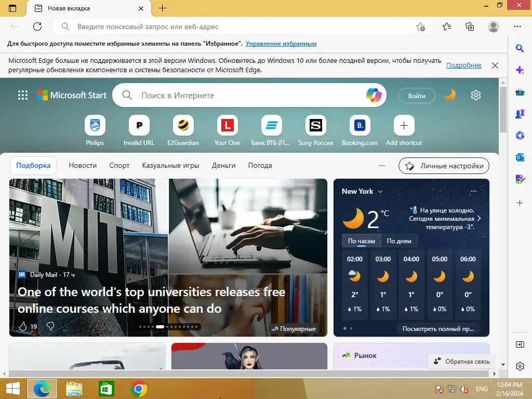Click the ENG language indicator in tray
The width and height of the screenshot is (532, 399).
482,389
